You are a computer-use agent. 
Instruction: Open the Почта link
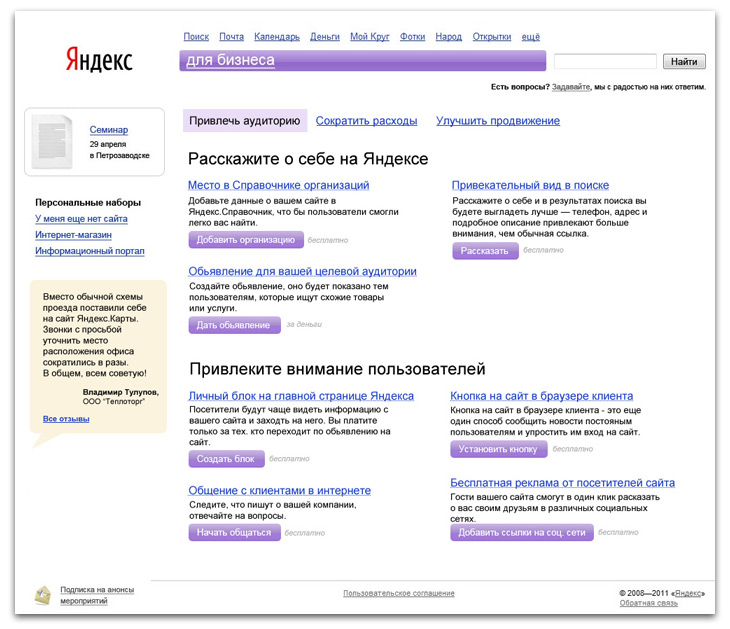point(231,37)
